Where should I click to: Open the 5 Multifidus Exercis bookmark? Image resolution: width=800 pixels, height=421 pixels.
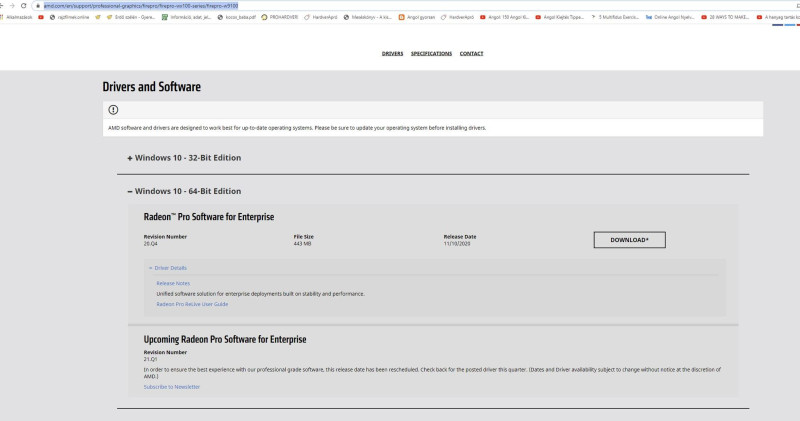(x=615, y=17)
